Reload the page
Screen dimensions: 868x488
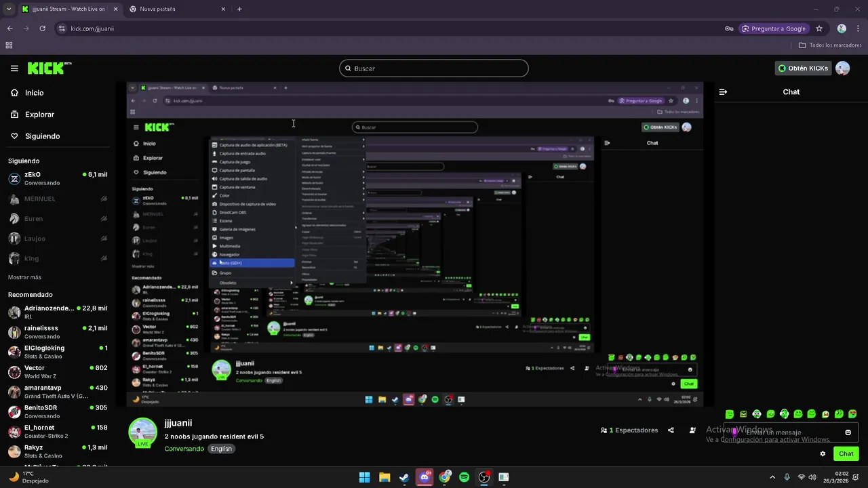[42, 28]
